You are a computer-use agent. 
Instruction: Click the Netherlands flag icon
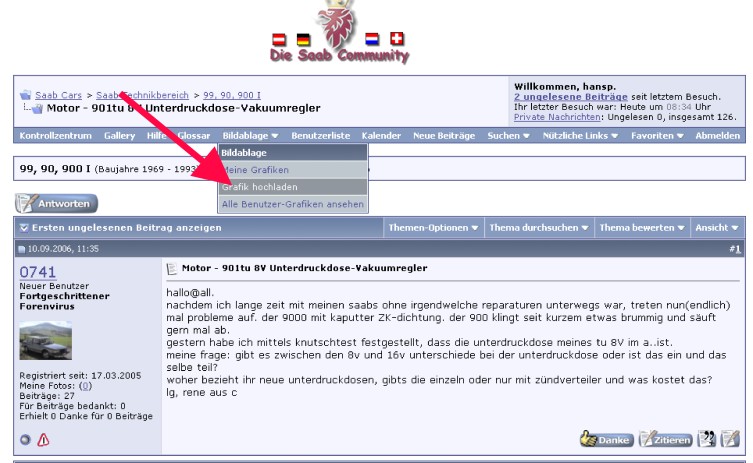pos(372,38)
